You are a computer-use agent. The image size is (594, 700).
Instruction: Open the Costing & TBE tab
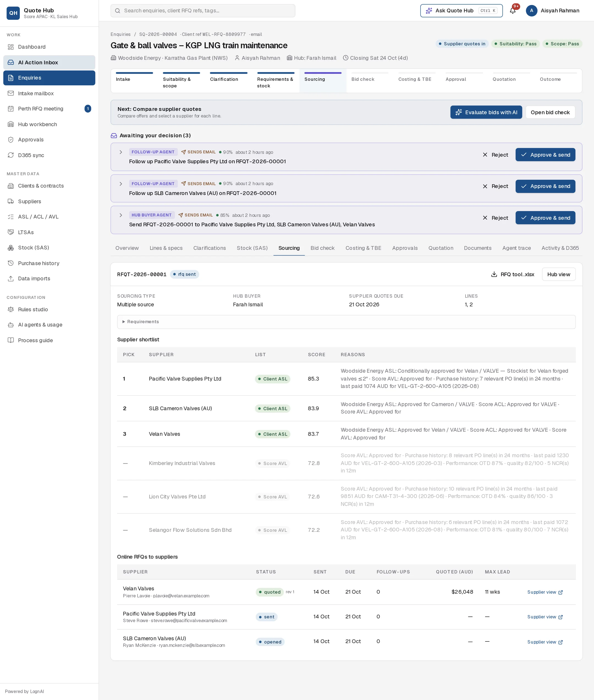pos(363,248)
